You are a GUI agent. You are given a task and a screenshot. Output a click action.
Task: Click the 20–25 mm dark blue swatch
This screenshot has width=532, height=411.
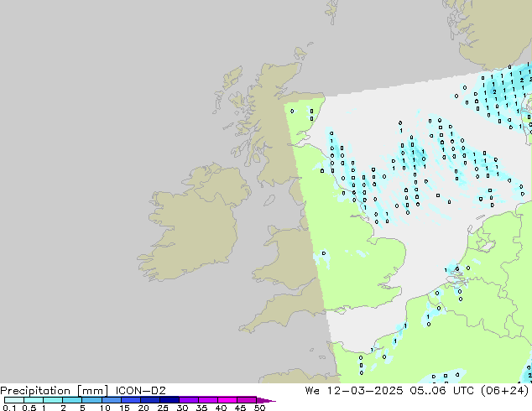pyautogui.click(x=150, y=400)
